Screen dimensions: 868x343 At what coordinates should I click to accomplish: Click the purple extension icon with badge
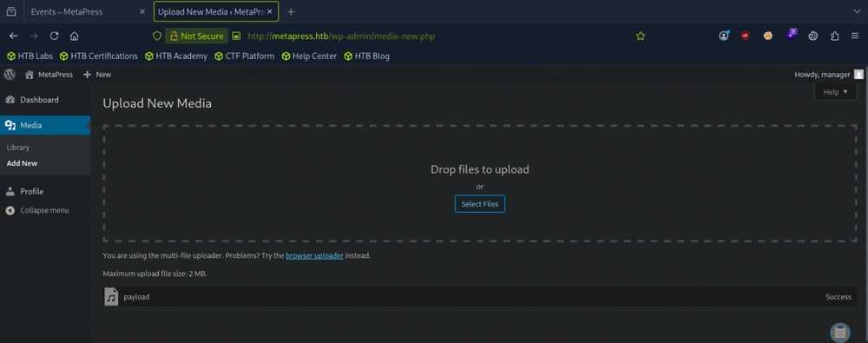[x=791, y=35]
